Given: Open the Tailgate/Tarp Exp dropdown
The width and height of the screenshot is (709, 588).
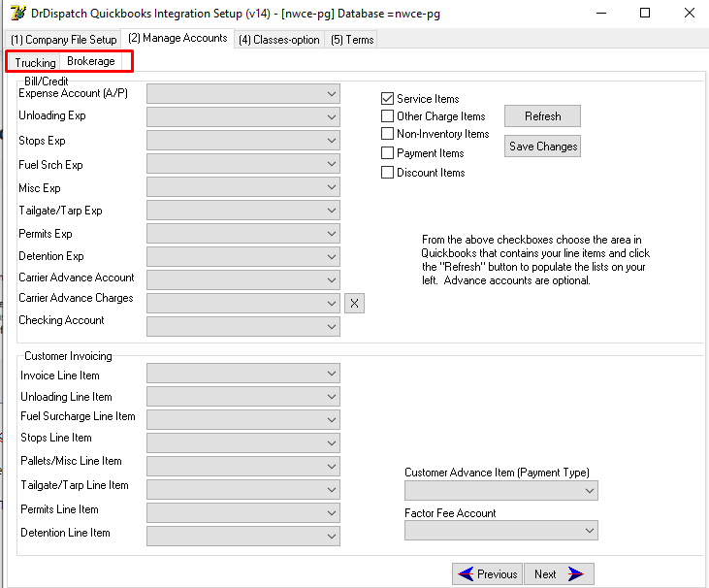Looking at the screenshot, I should (x=243, y=211).
